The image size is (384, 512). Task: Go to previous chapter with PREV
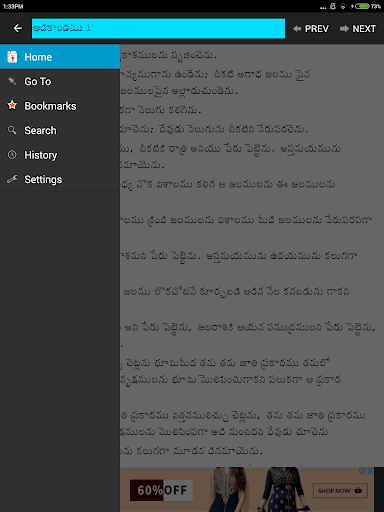(311, 29)
